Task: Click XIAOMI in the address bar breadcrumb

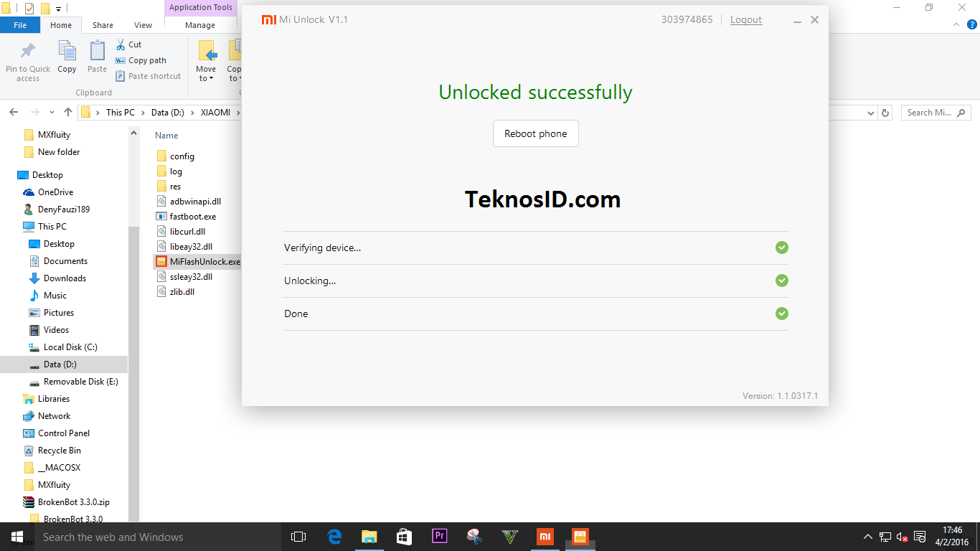Action: [216, 113]
